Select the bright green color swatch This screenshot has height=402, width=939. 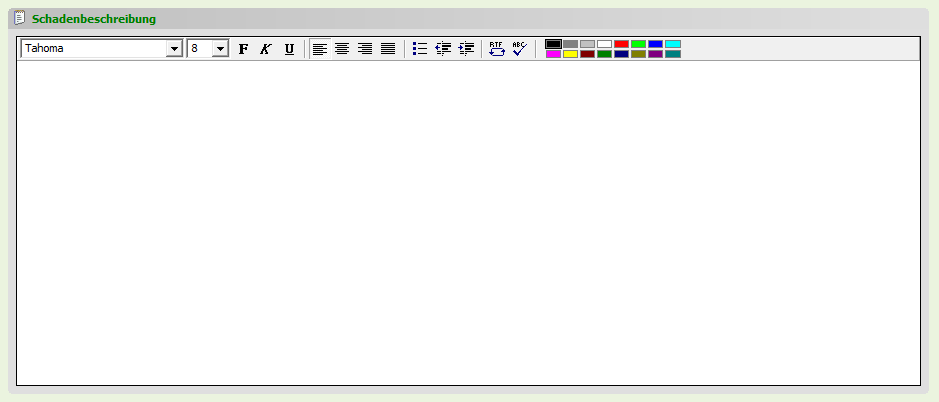638,44
